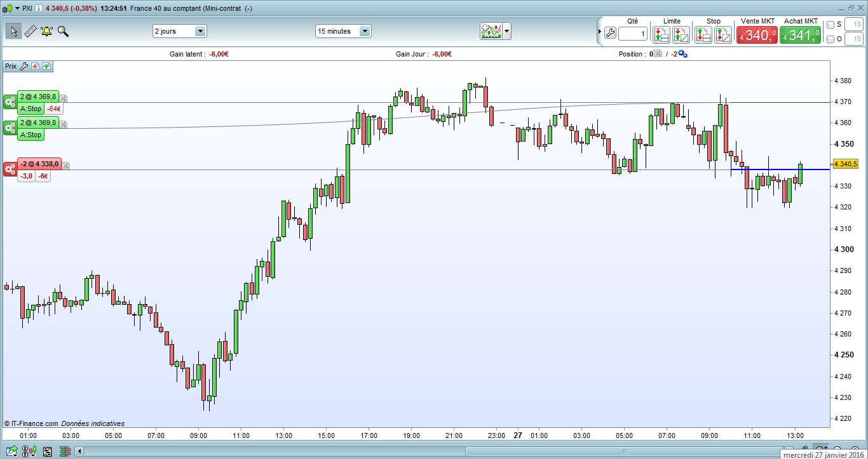
Task: Click the IT-Finance.com label
Action: (x=34, y=423)
